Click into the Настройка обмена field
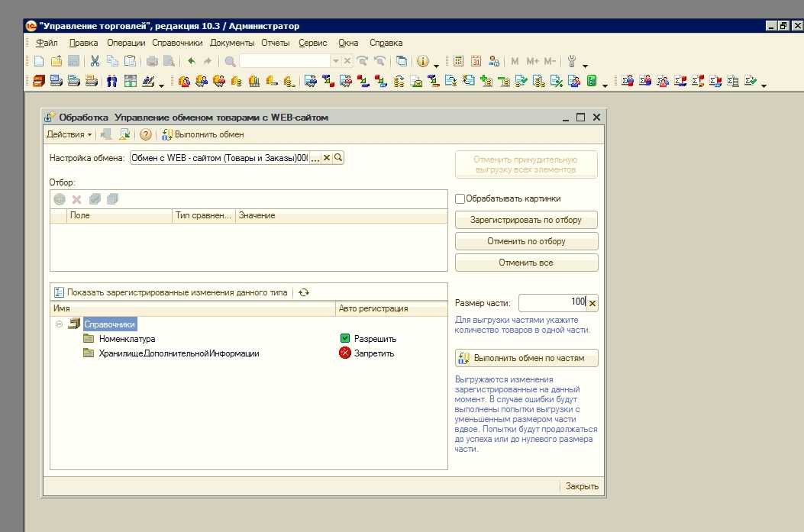Image resolution: width=804 pixels, height=532 pixels. click(x=219, y=158)
